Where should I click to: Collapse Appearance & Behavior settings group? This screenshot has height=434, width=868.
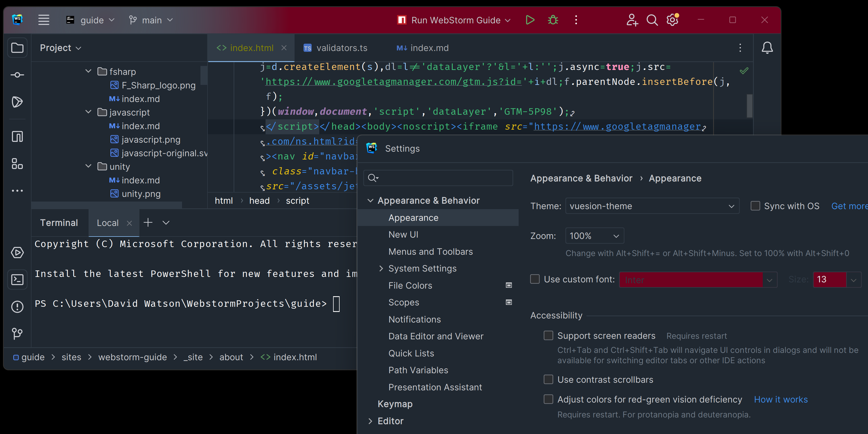point(370,200)
